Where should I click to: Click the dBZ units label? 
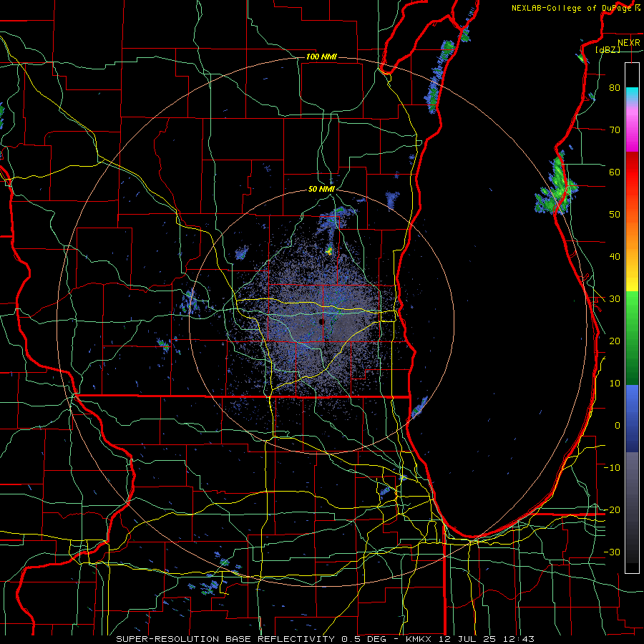tap(608, 49)
